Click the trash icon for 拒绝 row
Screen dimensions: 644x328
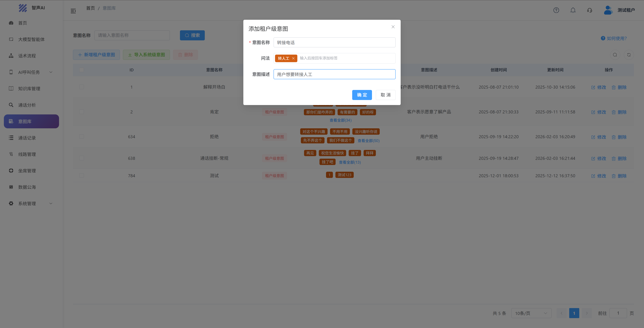(613, 137)
